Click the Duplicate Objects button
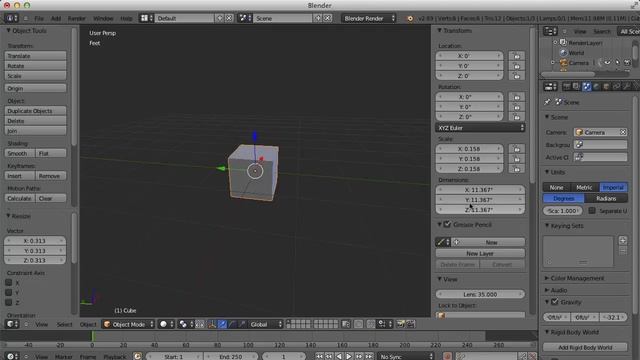The width and height of the screenshot is (640, 360). tap(36, 111)
